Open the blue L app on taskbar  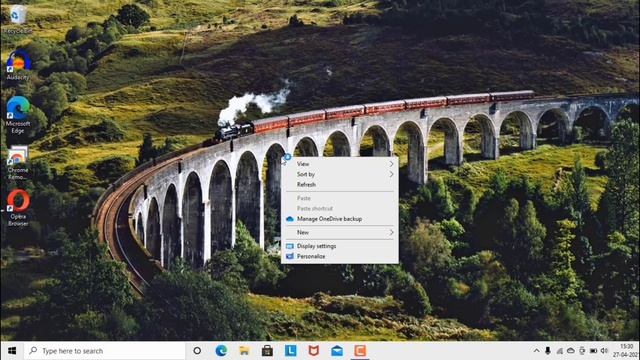(291, 351)
